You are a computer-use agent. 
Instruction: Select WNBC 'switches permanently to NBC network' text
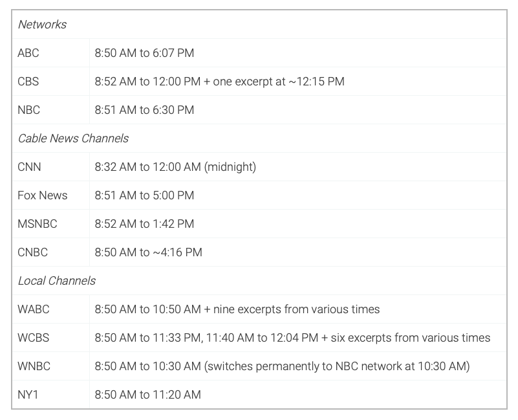[x=282, y=366]
